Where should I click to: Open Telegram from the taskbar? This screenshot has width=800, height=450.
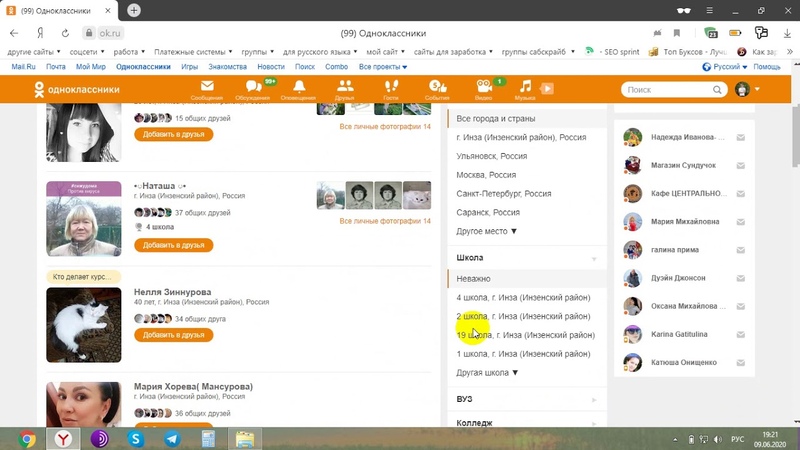pos(172,439)
